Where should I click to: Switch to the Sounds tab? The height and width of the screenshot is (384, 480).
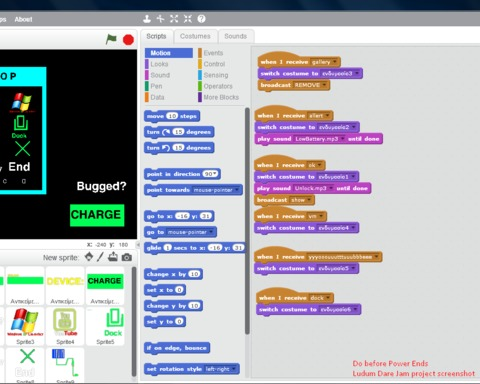coord(236,36)
